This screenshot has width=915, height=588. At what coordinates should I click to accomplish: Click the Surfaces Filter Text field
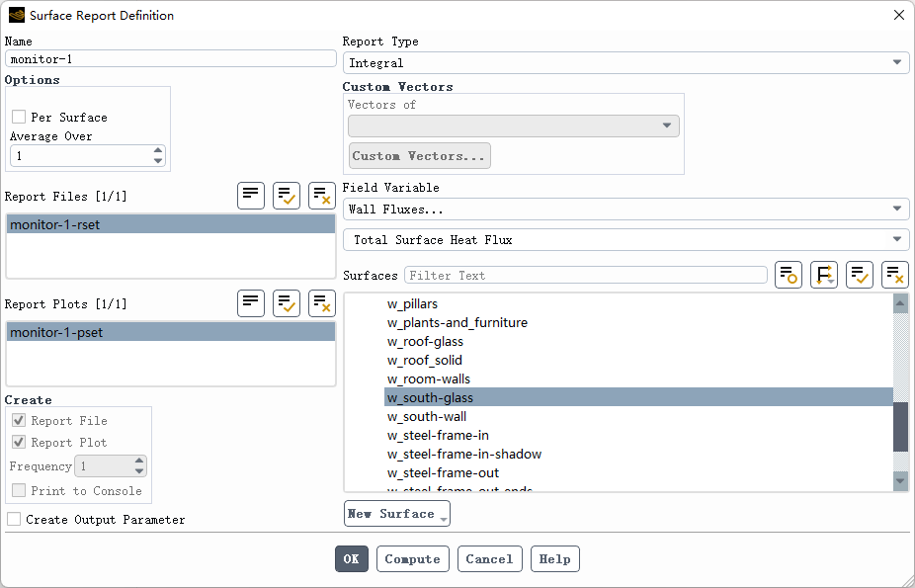585,275
